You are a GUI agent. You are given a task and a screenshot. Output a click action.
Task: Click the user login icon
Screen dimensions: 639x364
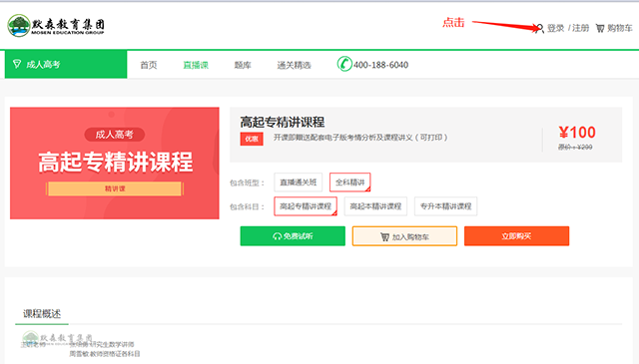point(540,28)
